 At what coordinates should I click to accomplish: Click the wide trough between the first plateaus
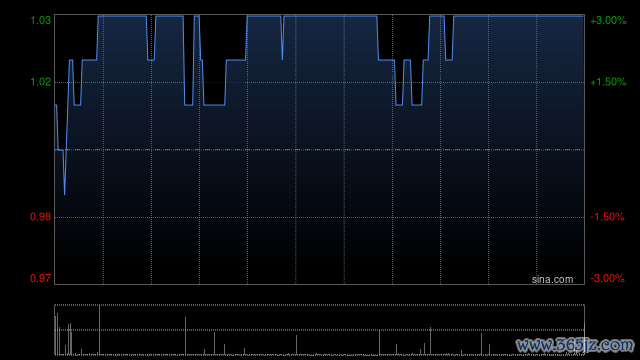coord(214,105)
